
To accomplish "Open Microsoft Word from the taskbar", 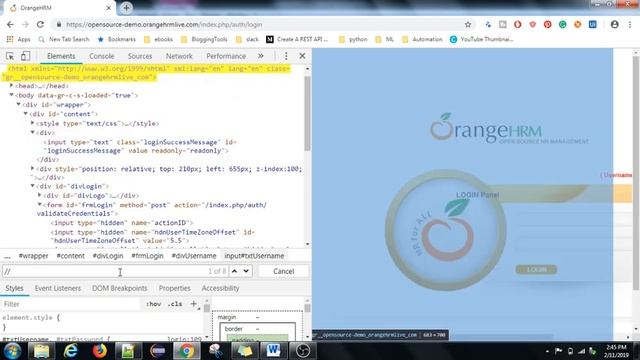I will pyautogui.click(x=273, y=351).
